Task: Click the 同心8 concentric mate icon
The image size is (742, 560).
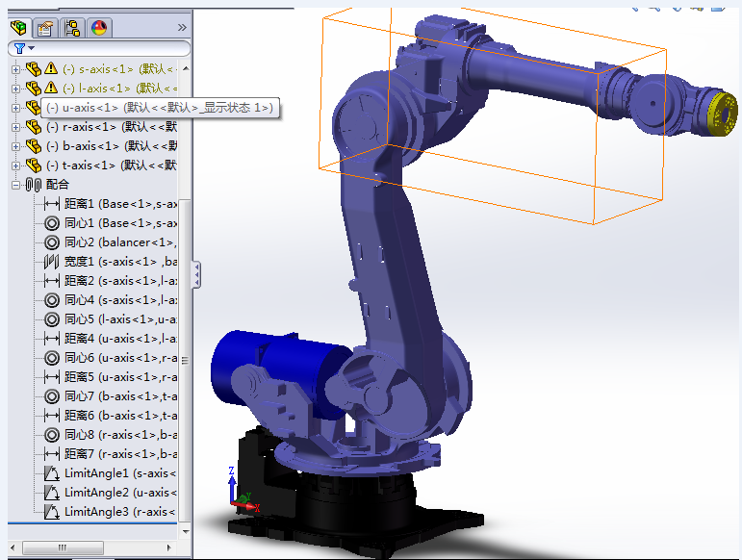Action: point(52,435)
